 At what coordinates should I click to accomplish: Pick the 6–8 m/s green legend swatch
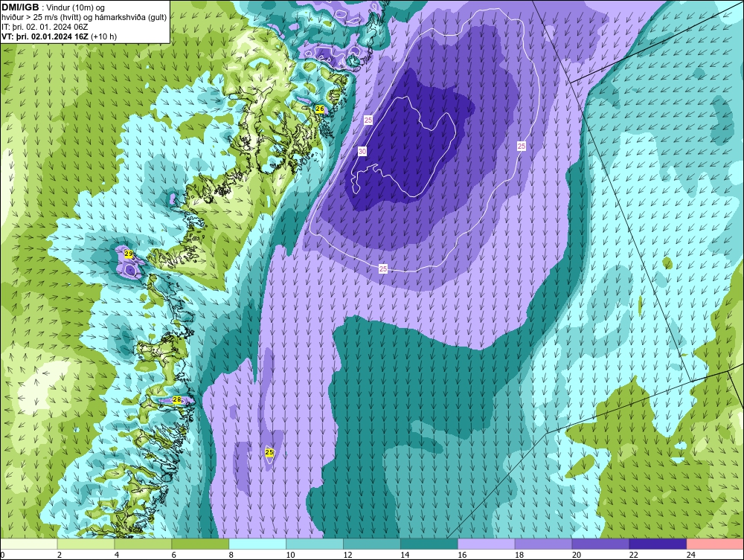coord(200,544)
